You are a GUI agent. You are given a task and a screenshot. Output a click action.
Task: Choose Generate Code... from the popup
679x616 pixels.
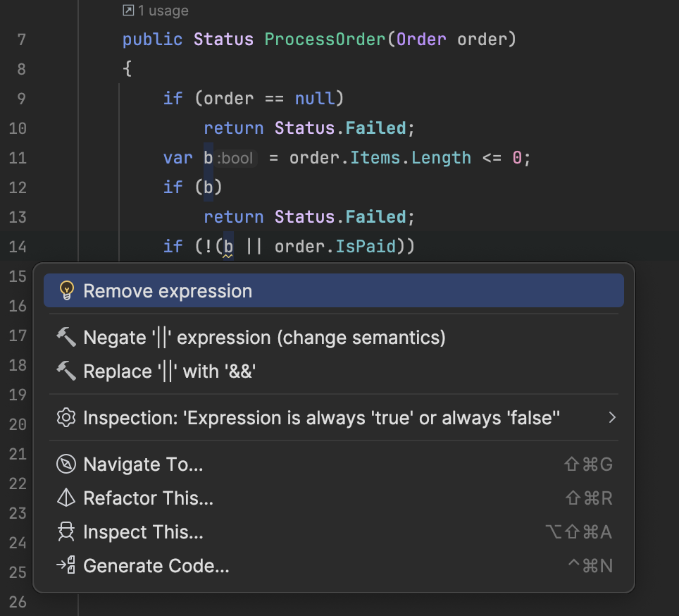[x=156, y=565]
